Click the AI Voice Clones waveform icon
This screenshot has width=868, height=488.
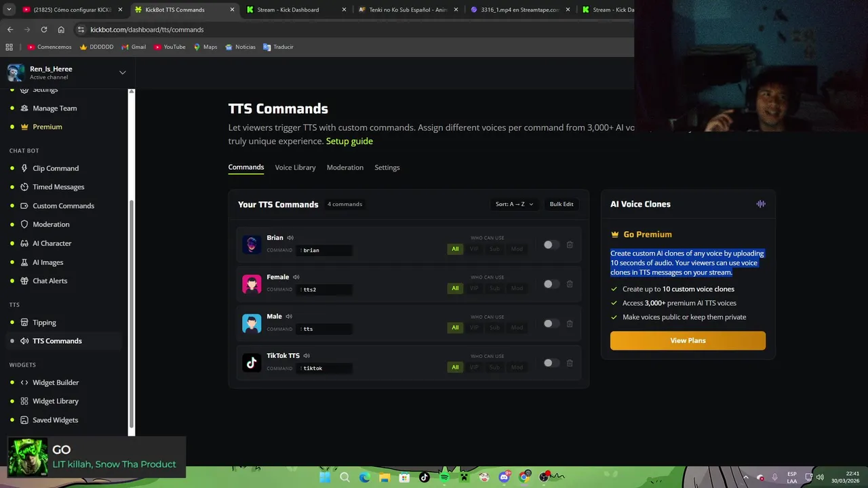point(761,204)
